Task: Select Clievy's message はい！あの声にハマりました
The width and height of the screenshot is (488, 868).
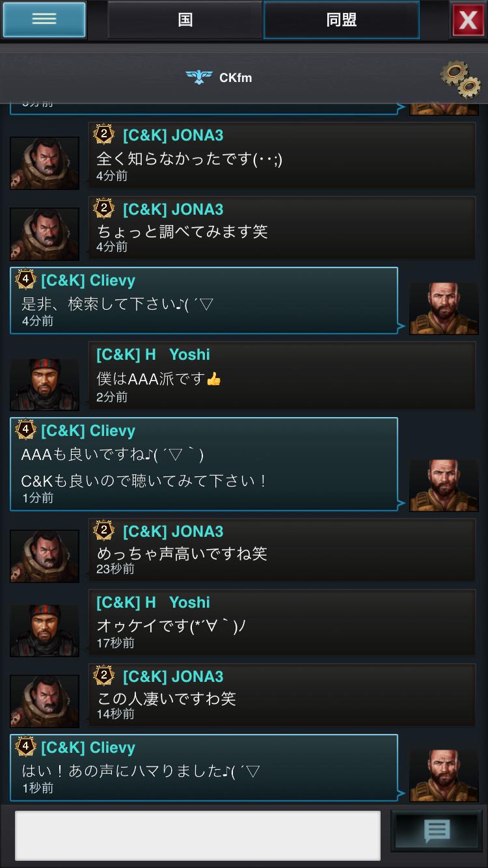Action: (x=204, y=768)
